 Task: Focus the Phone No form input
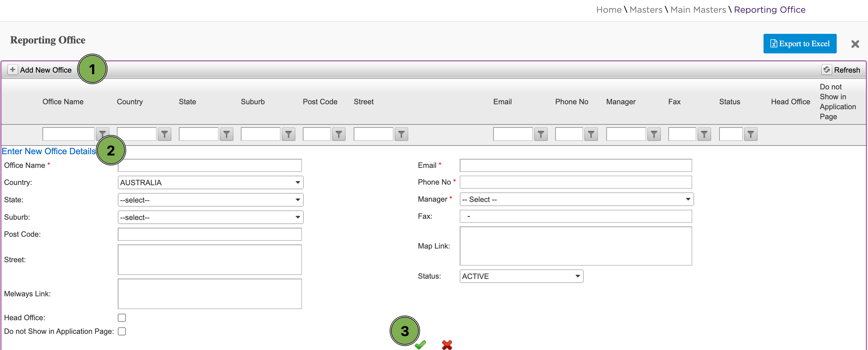click(x=576, y=182)
